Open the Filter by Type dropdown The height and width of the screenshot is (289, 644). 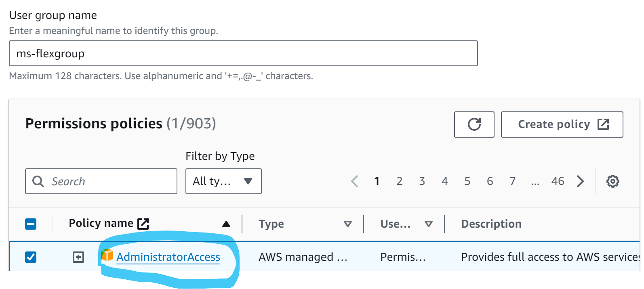point(223,181)
